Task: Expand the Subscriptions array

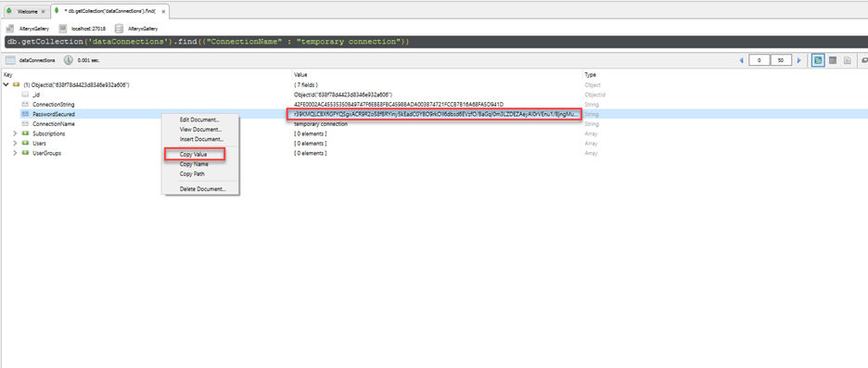Action: coord(16,133)
